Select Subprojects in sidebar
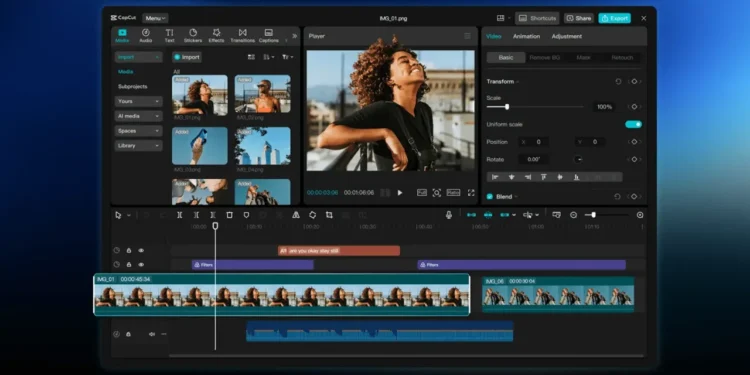Screen dimensions: 750x375 coord(132,87)
